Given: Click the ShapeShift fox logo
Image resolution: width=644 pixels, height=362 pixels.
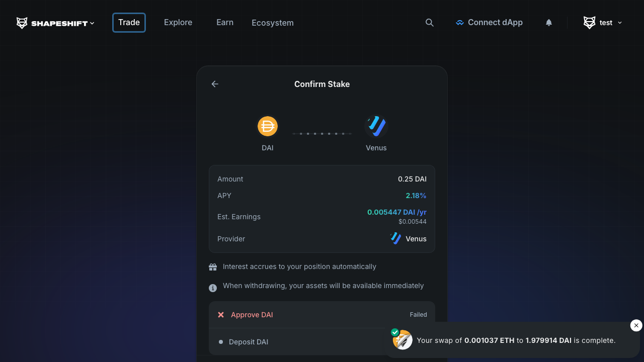Looking at the screenshot, I should (x=22, y=23).
